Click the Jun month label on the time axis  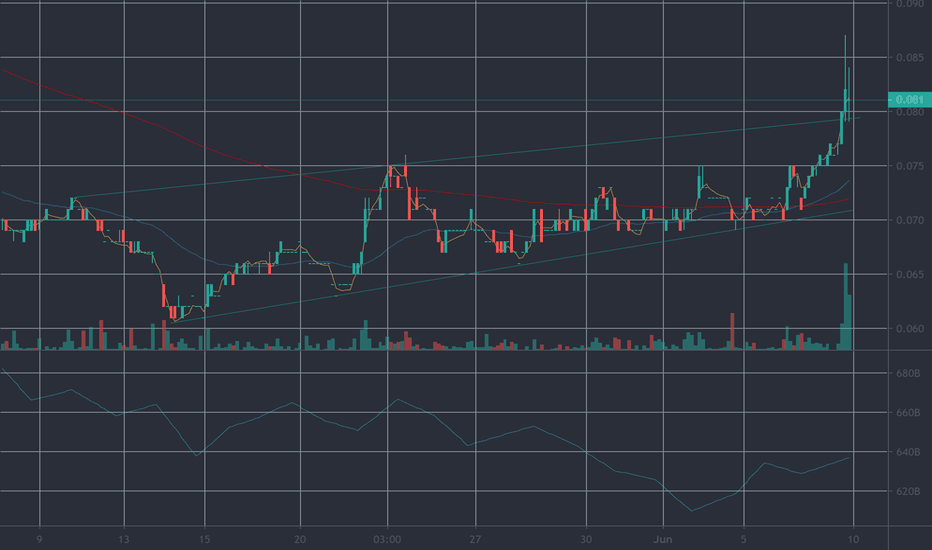(x=663, y=539)
